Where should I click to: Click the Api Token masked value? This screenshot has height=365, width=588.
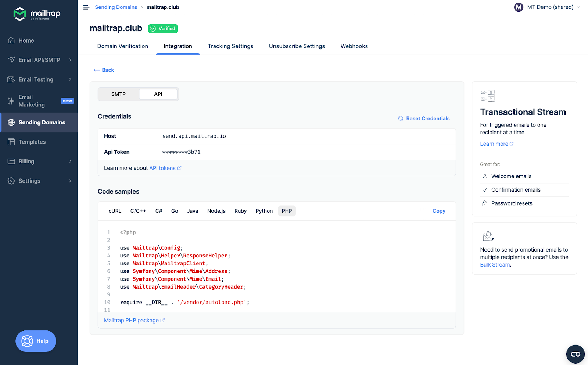[182, 152]
